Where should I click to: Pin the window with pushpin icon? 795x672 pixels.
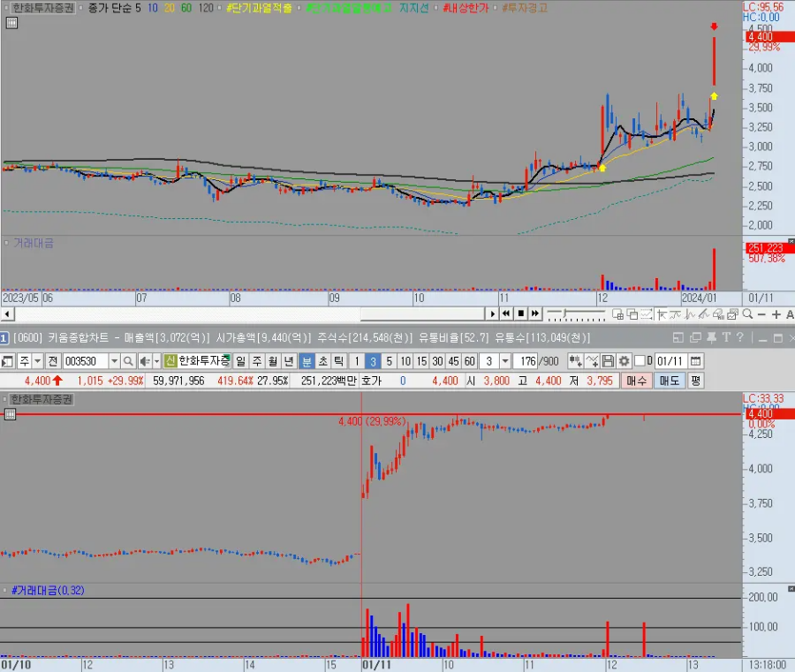pos(711,337)
